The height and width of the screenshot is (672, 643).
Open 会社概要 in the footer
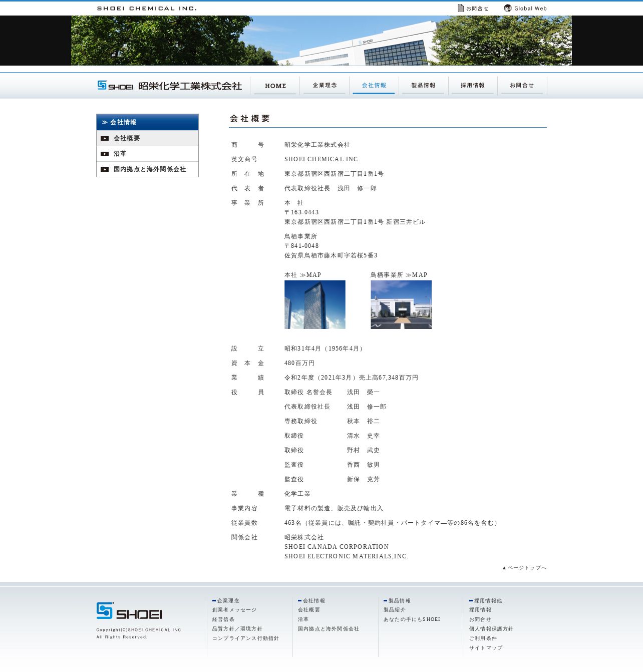(x=309, y=610)
